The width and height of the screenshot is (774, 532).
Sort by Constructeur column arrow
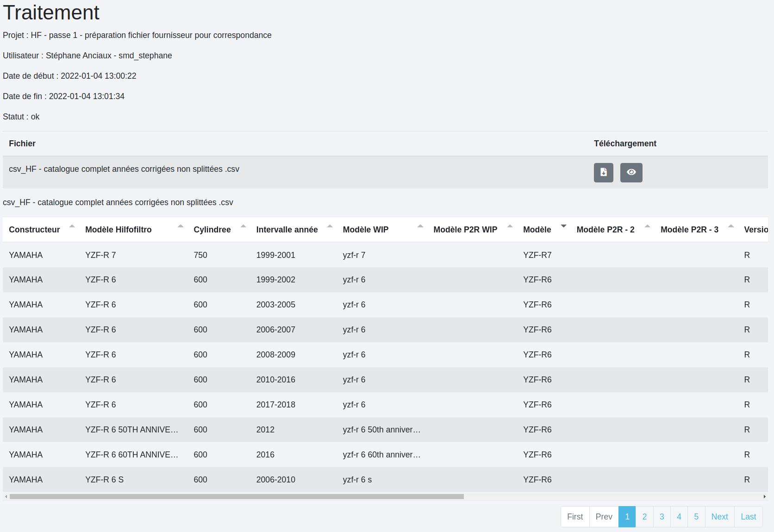click(72, 226)
